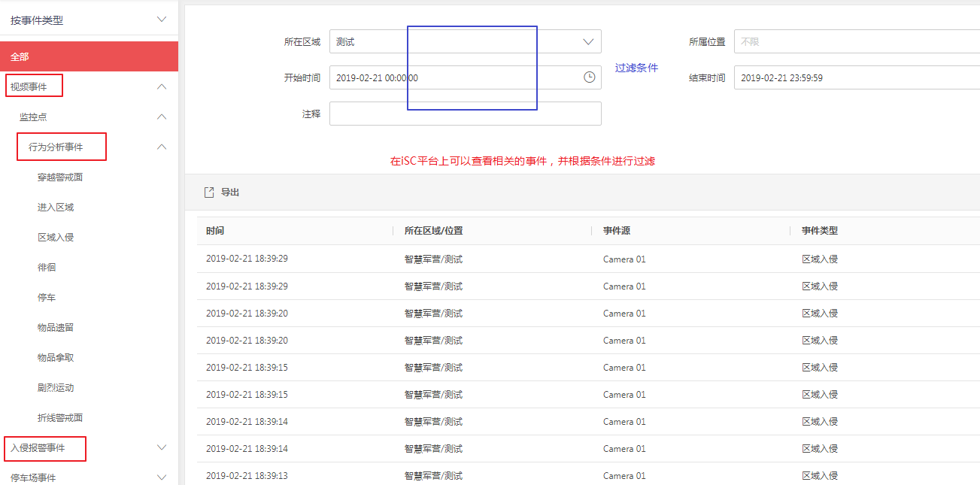Open the clock picker on 开始时间 field
980x485 pixels.
(588, 77)
